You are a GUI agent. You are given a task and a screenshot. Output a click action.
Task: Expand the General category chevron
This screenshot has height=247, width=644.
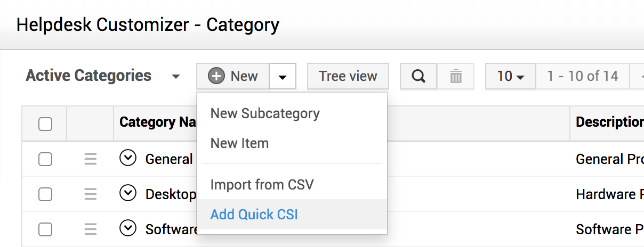pyautogui.click(x=128, y=158)
